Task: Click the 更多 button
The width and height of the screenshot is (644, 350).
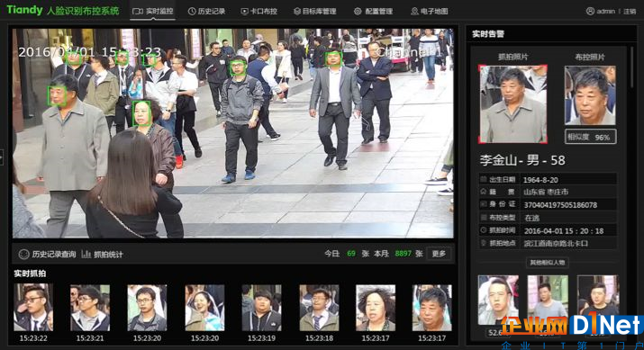Action: click(x=439, y=254)
